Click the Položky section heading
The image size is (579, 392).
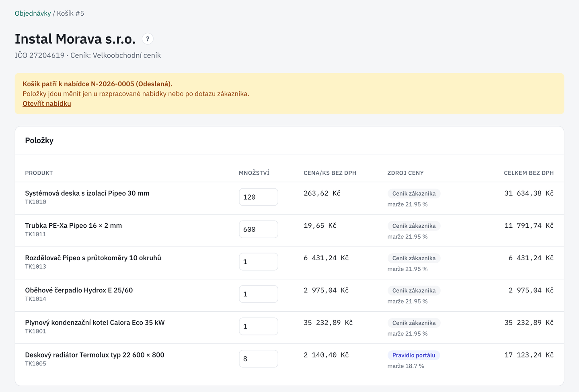pyautogui.click(x=39, y=141)
